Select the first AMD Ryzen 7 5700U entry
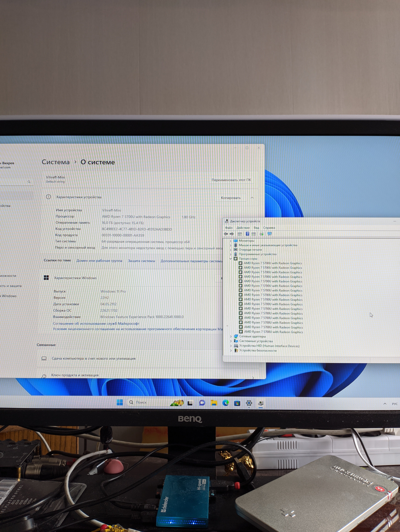 pos(272,263)
